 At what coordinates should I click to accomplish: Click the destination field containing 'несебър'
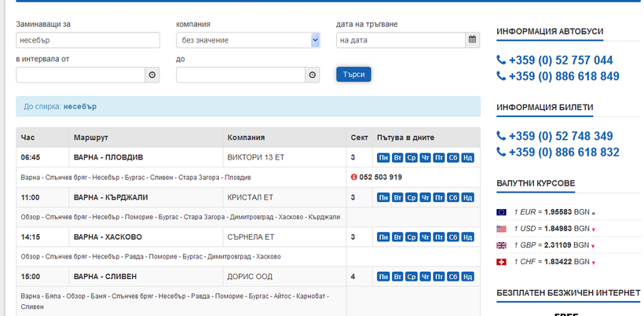click(87, 40)
